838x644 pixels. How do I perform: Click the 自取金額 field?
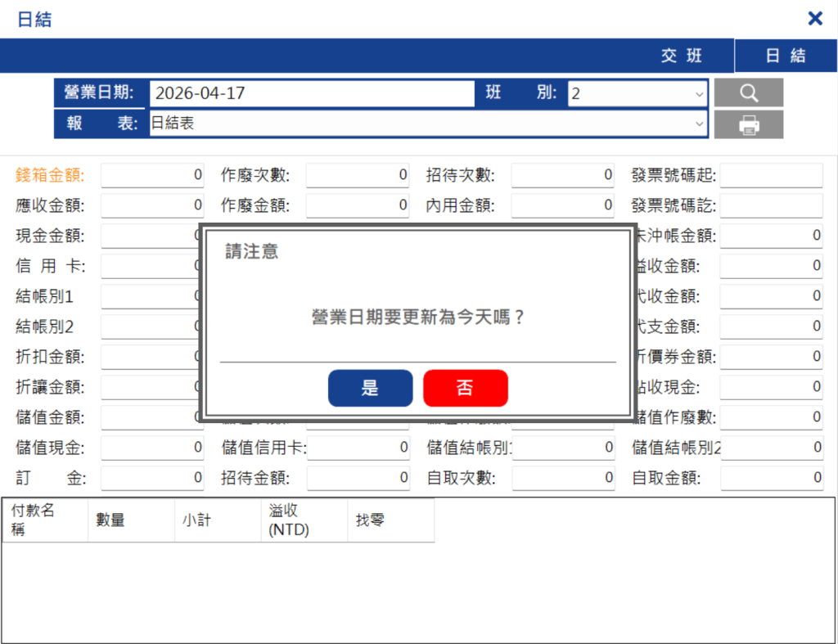coord(772,478)
